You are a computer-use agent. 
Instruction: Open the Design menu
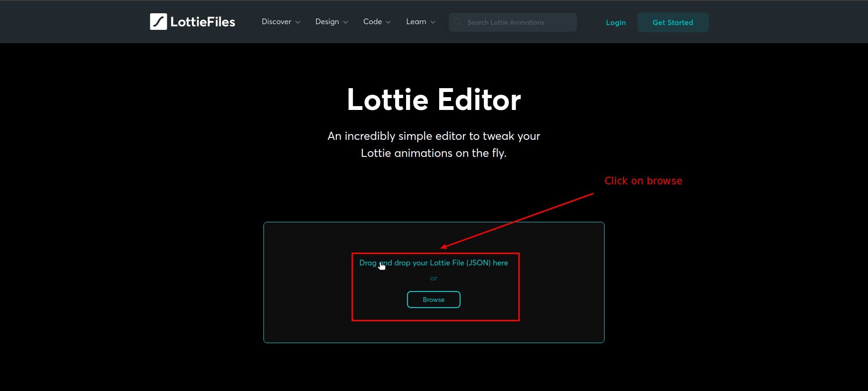tap(327, 22)
